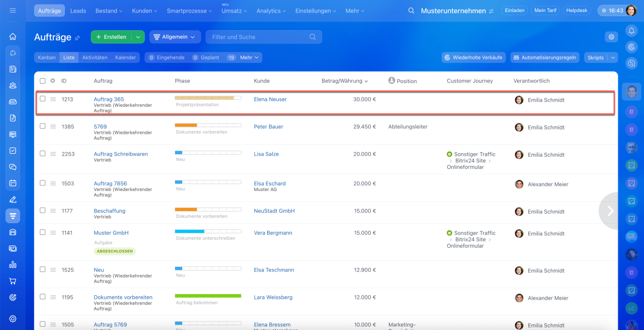Expand the Erstellen button dropdown arrow

tap(138, 37)
